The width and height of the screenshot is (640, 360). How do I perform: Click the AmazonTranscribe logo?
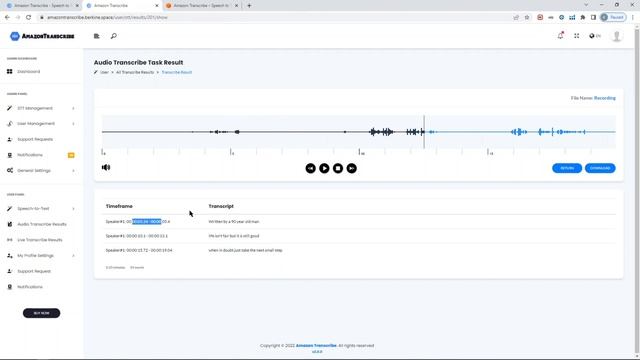42,36
